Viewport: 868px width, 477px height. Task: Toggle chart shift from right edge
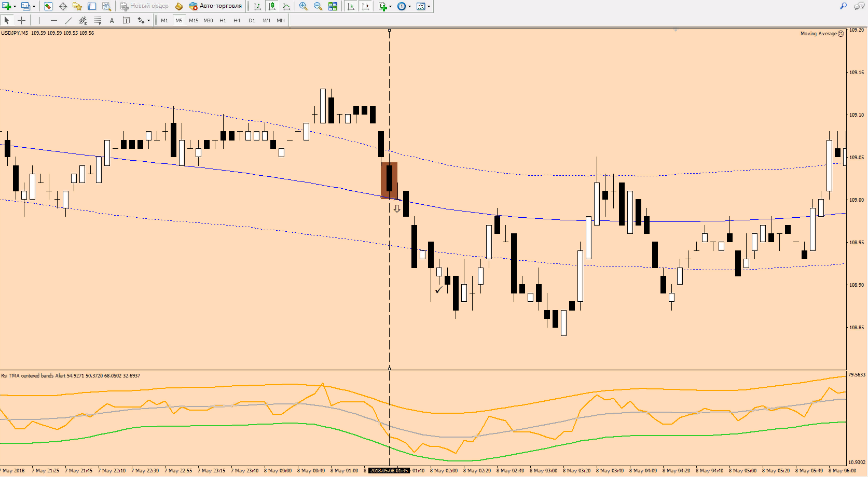point(365,6)
